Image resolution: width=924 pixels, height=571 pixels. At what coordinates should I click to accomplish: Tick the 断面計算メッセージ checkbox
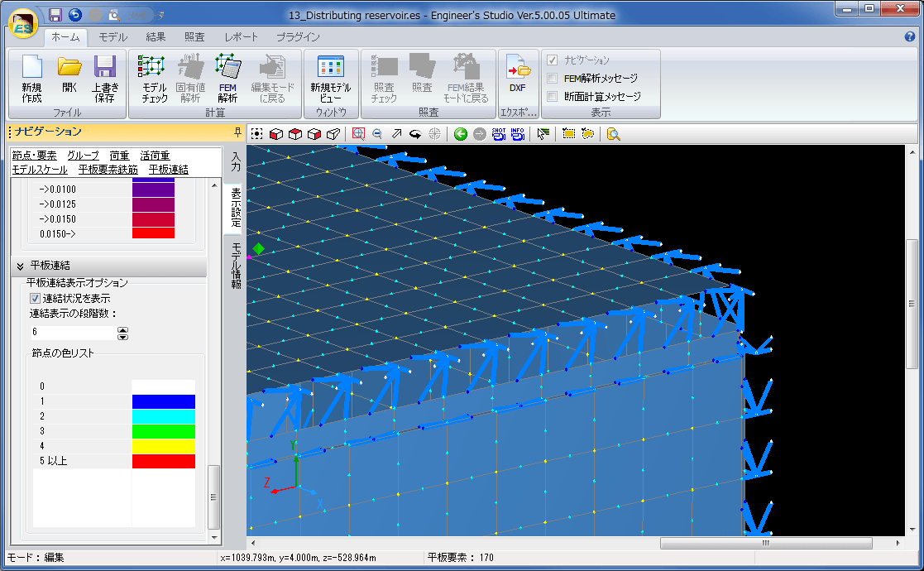(552, 97)
